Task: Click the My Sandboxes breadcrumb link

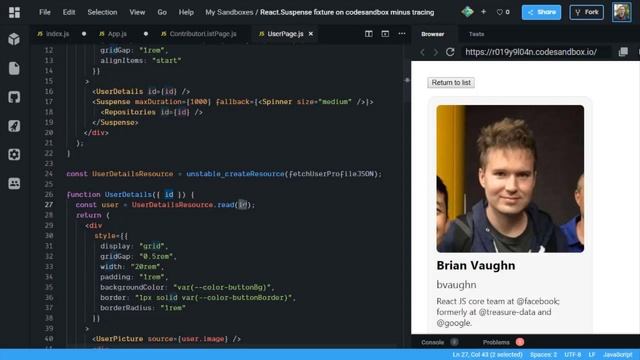Action: pyautogui.click(x=229, y=12)
